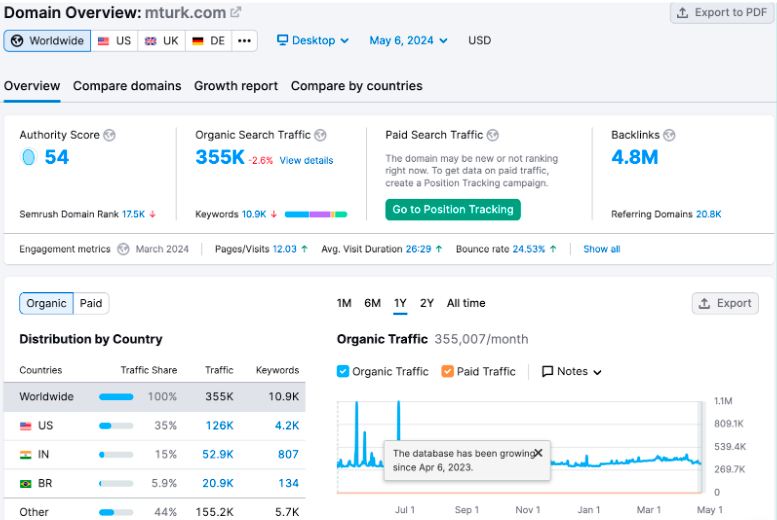This screenshot has height=520, width=777.
Task: Open View details link
Action: pyautogui.click(x=306, y=161)
